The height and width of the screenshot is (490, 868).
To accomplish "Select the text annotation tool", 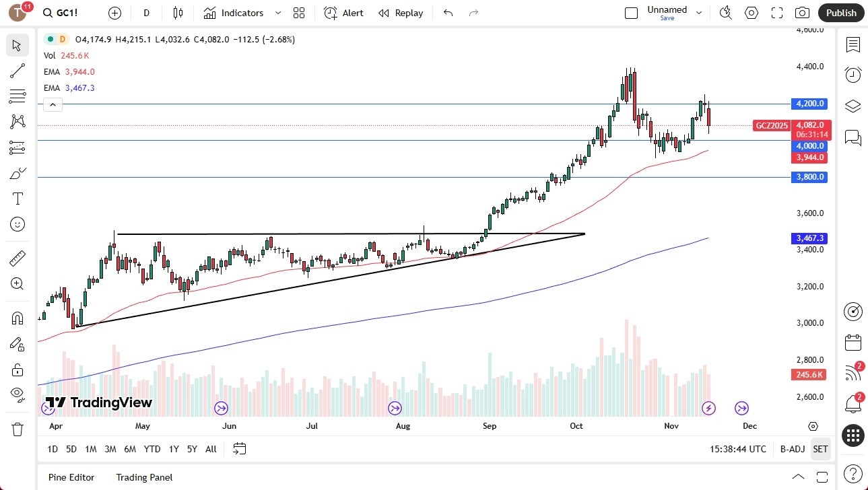I will pyautogui.click(x=17, y=198).
